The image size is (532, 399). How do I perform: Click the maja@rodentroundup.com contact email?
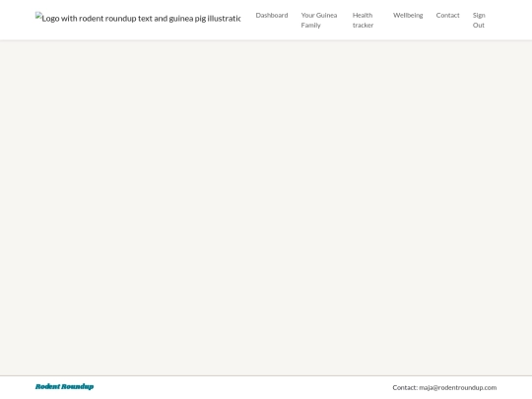click(458, 387)
